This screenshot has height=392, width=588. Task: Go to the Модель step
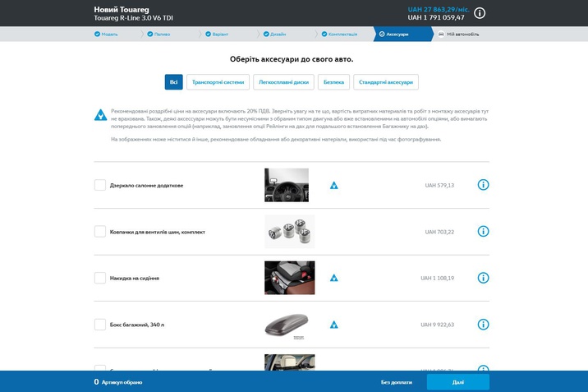tap(106, 35)
